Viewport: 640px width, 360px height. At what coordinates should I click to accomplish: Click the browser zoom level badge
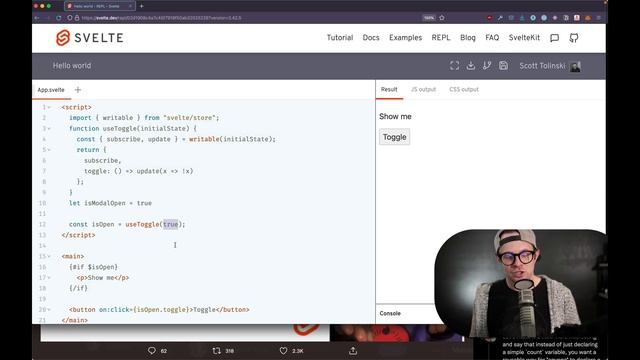pos(429,18)
